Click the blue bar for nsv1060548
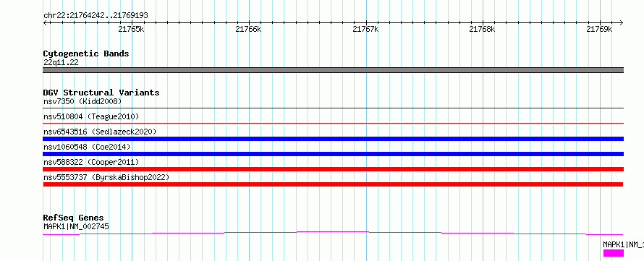 click(x=333, y=154)
